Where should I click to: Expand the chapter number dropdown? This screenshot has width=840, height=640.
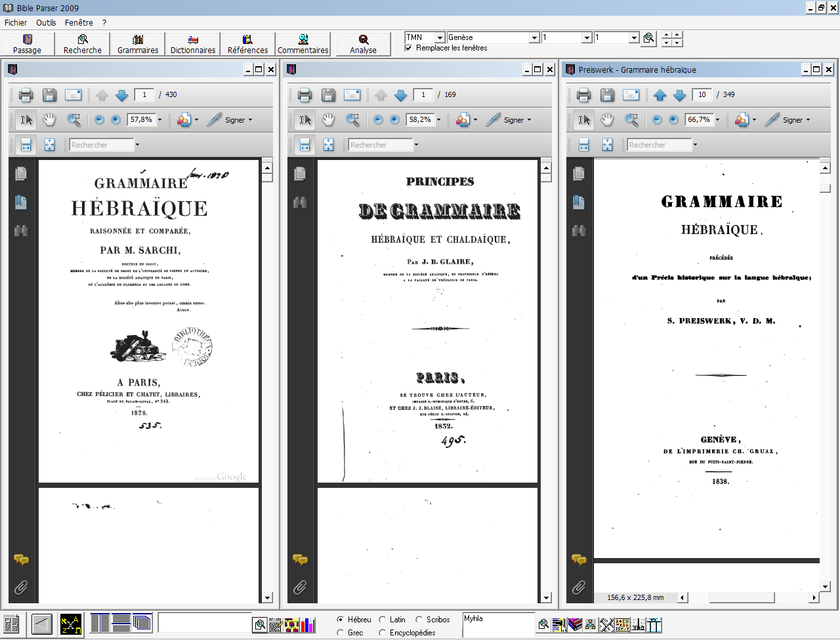pyautogui.click(x=587, y=37)
